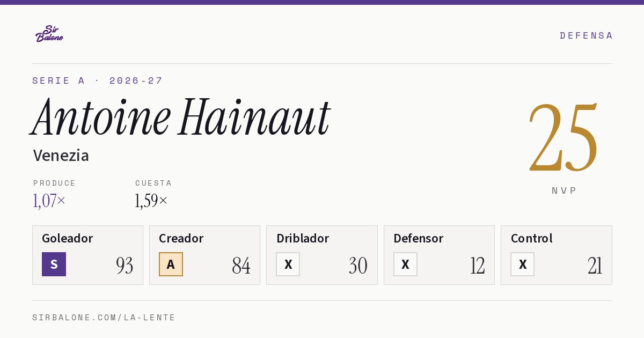Click the NVP label
Viewport: 644px width, 338px height.
pos(564,190)
